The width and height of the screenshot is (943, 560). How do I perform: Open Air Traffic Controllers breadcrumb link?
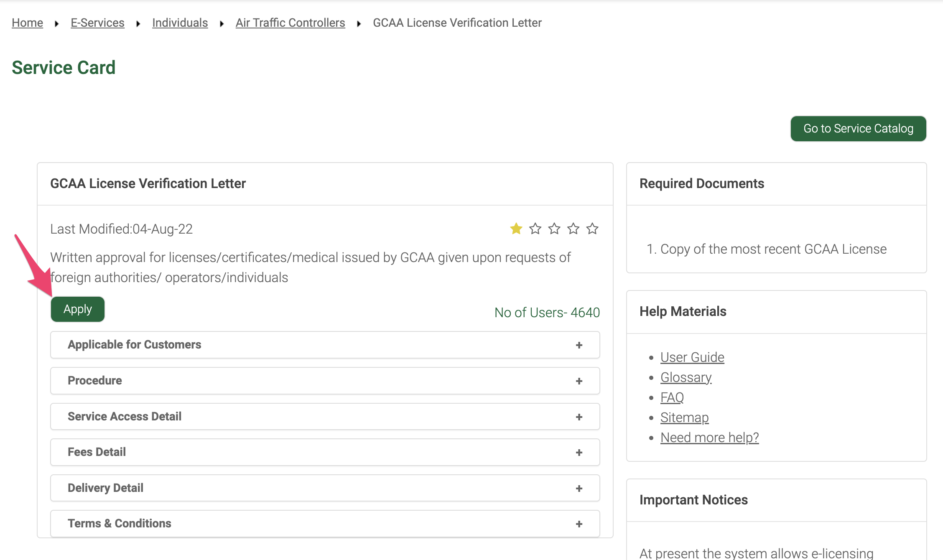(x=290, y=23)
